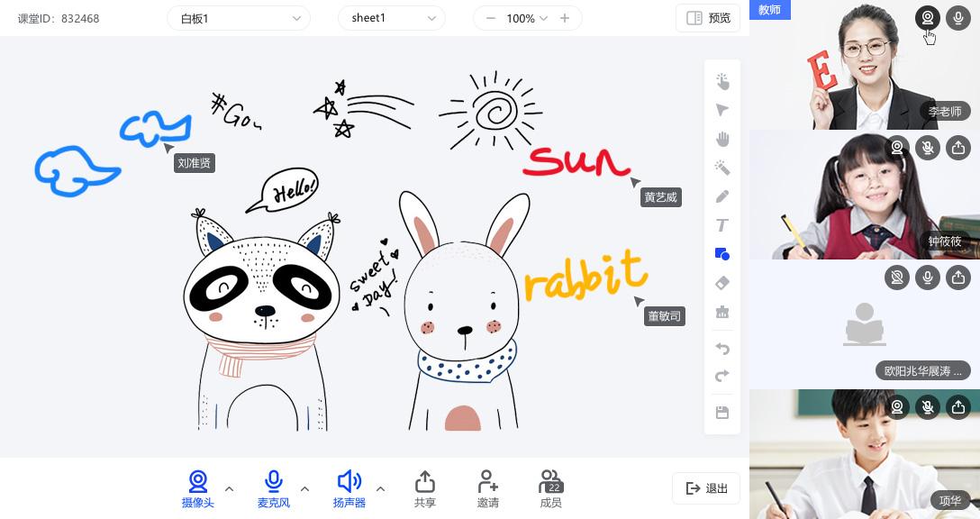Switch to the 教师 teacher tab
Screen dimensions: 980x519
pos(770,10)
